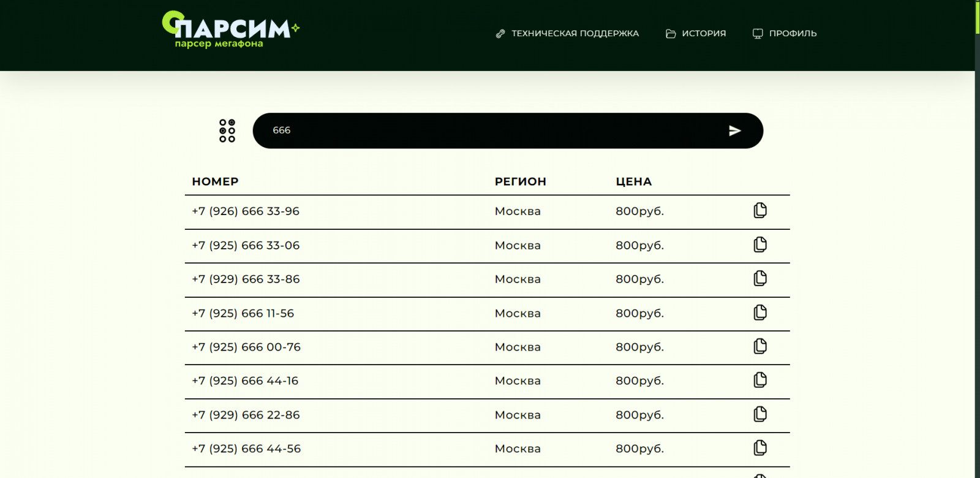Copy the number +7 (929) 666 22-86
This screenshot has height=478, width=980.
tap(759, 415)
